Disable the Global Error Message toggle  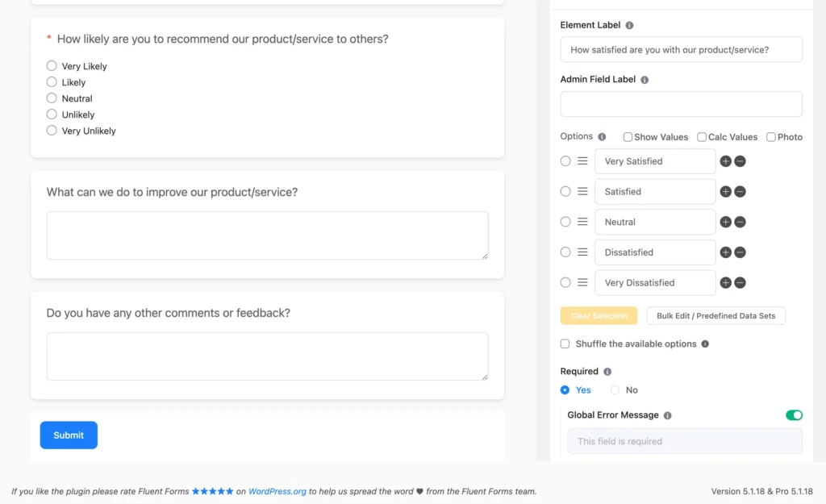795,414
